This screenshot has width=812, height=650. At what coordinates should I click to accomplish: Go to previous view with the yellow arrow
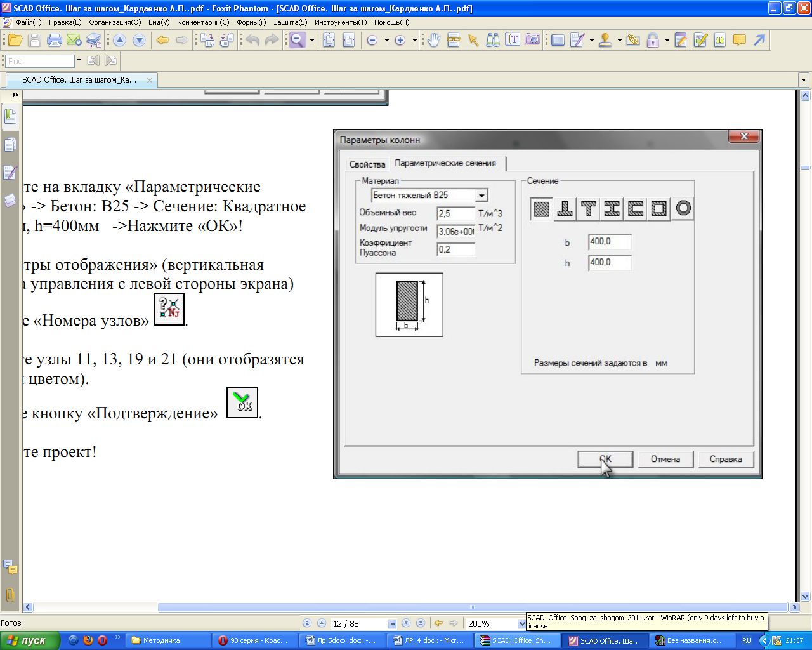tap(162, 40)
